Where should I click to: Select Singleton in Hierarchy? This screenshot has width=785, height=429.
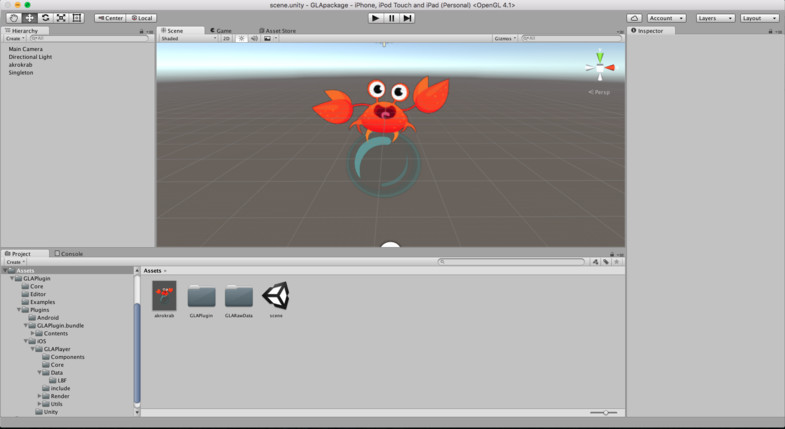click(x=21, y=73)
